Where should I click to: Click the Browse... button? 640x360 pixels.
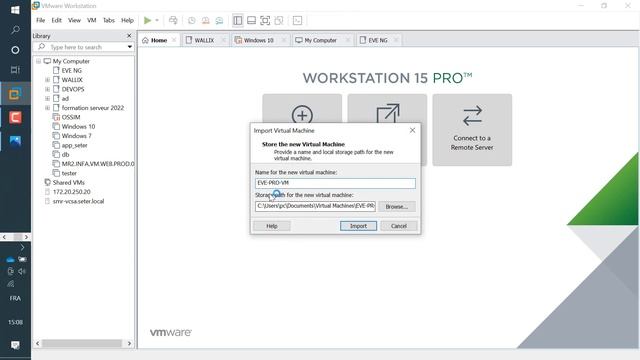point(397,207)
